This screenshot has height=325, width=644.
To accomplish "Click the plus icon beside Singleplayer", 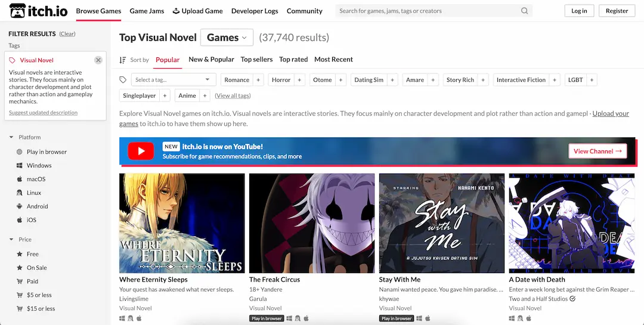I will (x=165, y=96).
